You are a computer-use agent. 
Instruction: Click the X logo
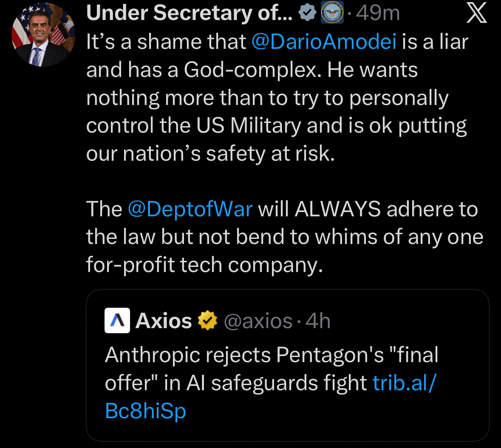pos(477,14)
